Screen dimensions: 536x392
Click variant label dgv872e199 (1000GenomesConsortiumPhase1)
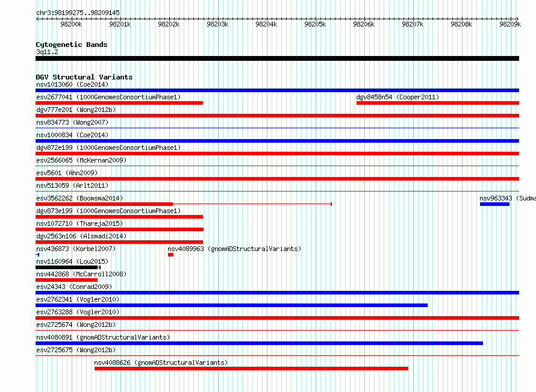(108, 148)
